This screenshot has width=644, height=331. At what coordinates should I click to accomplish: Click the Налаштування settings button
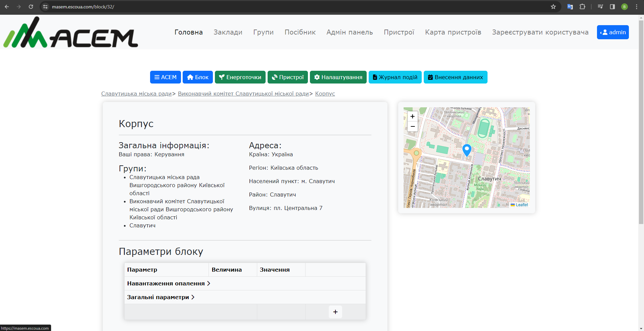coord(338,77)
